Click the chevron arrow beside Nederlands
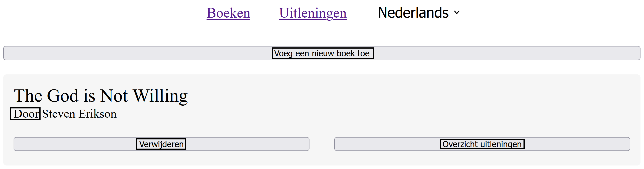Image resolution: width=644 pixels, height=169 pixels. (x=457, y=12)
